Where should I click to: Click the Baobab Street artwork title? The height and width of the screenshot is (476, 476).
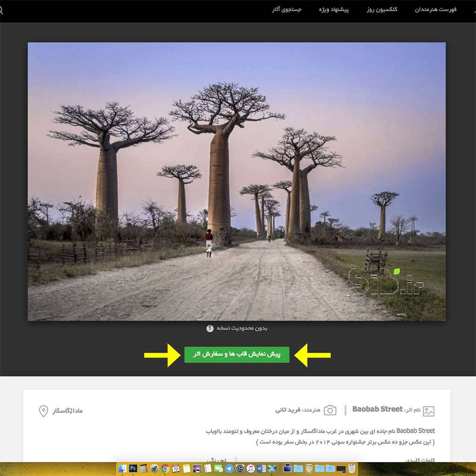[x=377, y=409]
